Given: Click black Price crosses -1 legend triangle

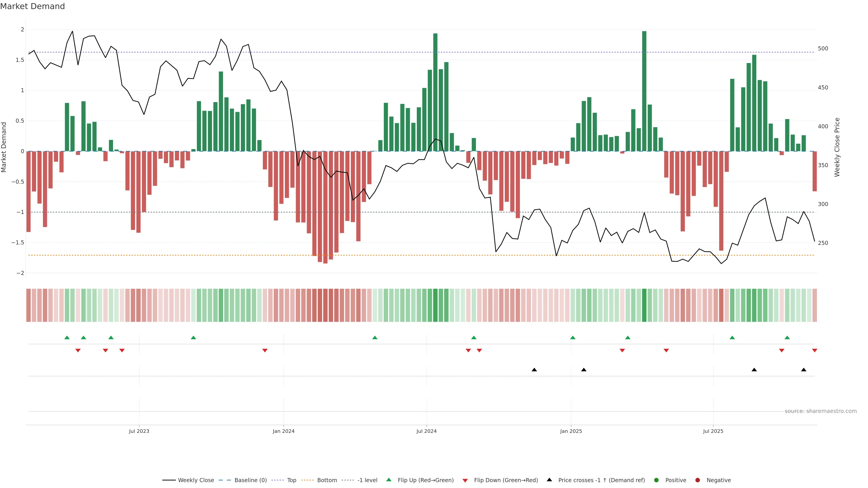Looking at the screenshot, I should coord(549,480).
